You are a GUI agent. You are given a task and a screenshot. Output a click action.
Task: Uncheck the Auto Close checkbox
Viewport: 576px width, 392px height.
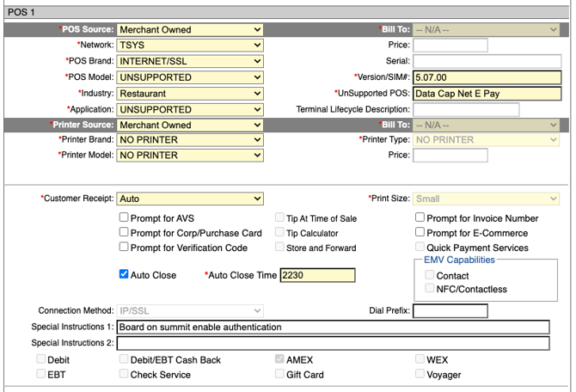(x=125, y=275)
